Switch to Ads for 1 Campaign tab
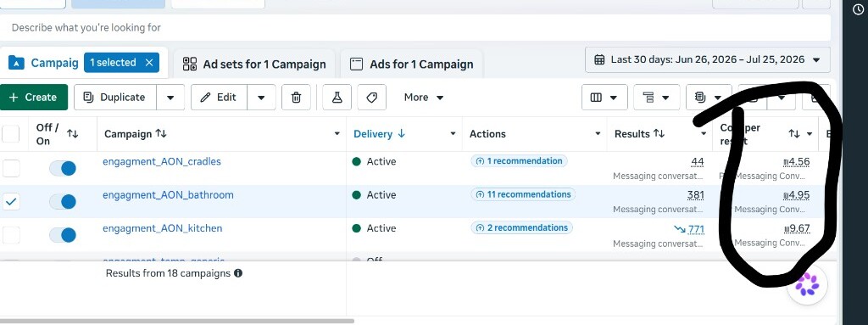Image resolution: width=868 pixels, height=325 pixels. (x=411, y=64)
